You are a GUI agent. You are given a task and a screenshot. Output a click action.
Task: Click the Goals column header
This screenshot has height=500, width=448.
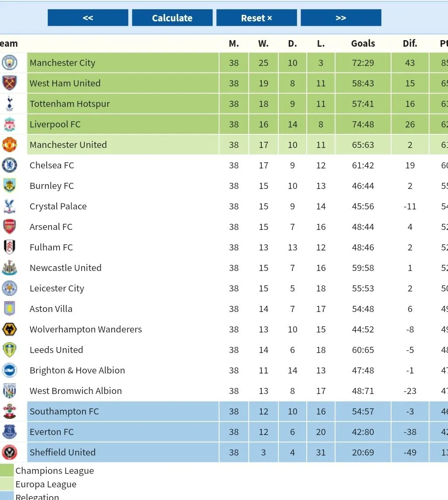(x=363, y=43)
